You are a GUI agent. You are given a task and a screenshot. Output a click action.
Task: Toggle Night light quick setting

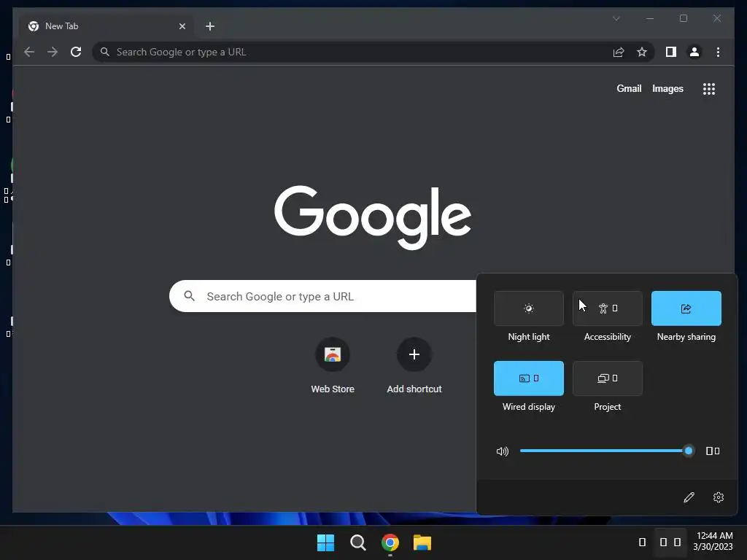[x=529, y=308]
